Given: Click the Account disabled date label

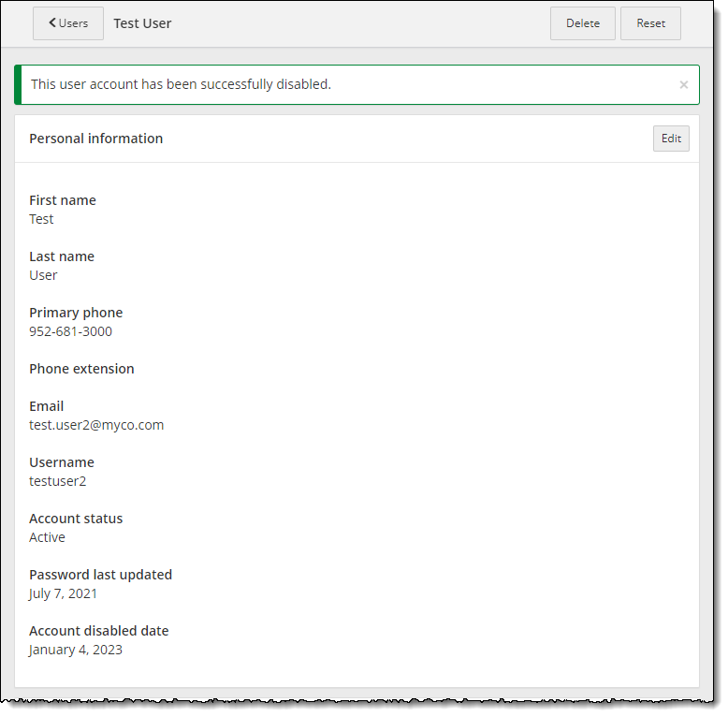Looking at the screenshot, I should (x=99, y=631).
